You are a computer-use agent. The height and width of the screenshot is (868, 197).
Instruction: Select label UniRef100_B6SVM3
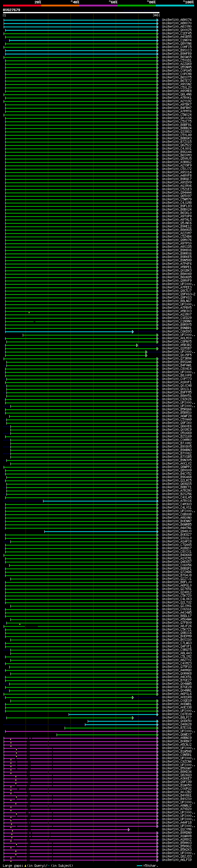click(177, 155)
